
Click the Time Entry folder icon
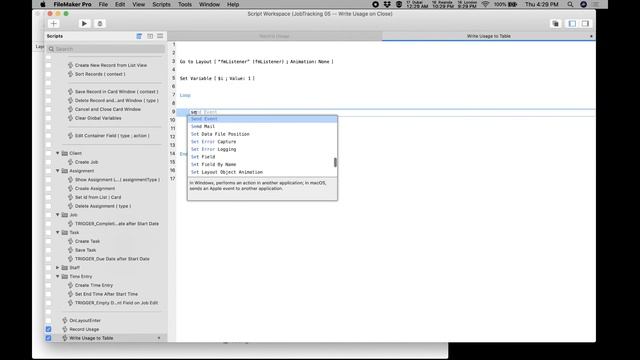click(64, 276)
